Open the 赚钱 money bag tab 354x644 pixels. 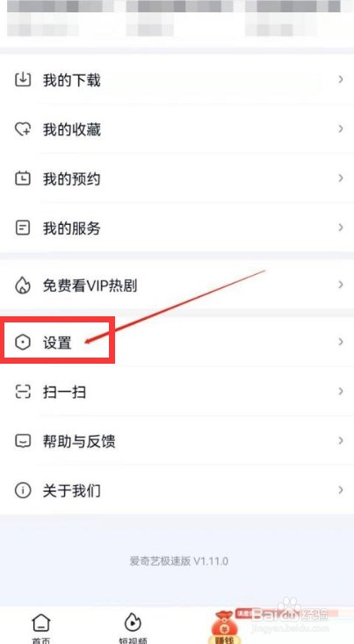224,626
